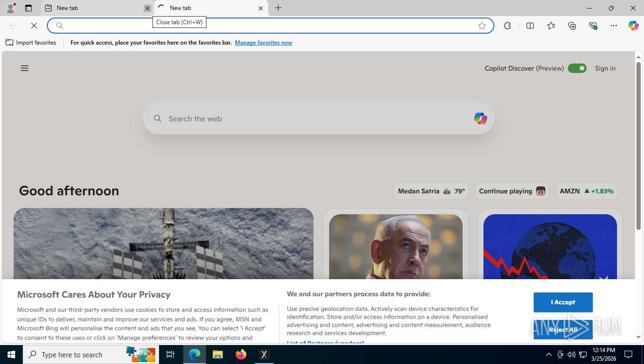Screen dimensions: 644x364
Task: Open the space station news image
Action: 163,244
